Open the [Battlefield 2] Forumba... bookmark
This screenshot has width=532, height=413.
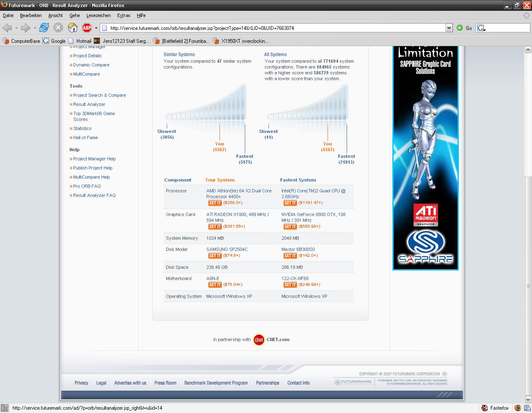181,41
